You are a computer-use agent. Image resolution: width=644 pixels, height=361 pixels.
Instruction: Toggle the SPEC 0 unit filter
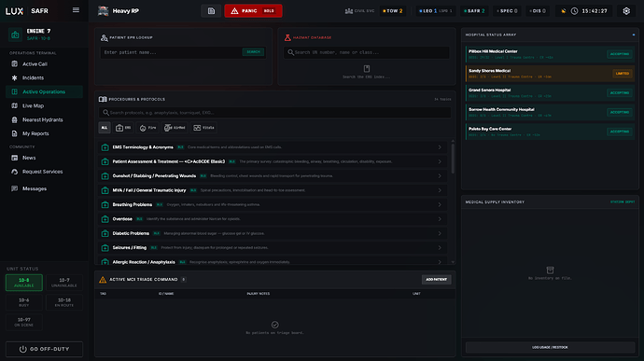[x=507, y=11]
